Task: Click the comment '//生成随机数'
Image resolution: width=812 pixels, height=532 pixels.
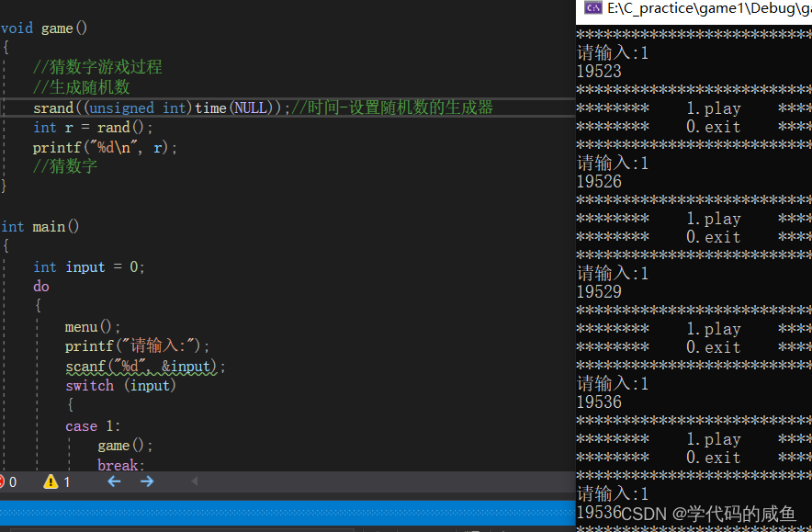Action: pos(82,87)
